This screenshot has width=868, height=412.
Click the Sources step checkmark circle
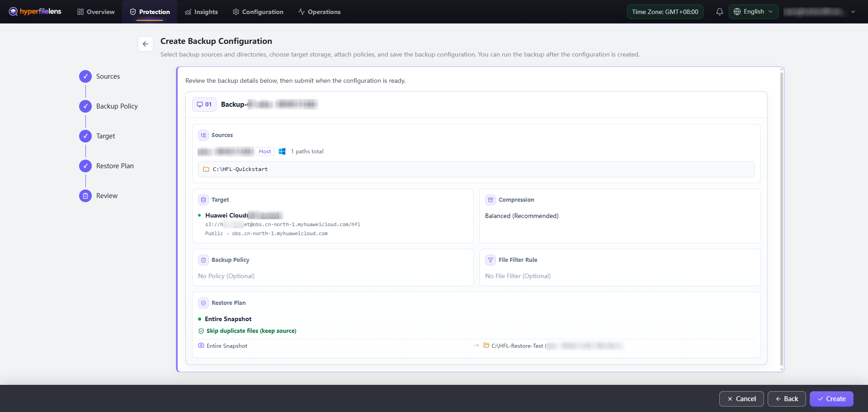pyautogui.click(x=85, y=76)
